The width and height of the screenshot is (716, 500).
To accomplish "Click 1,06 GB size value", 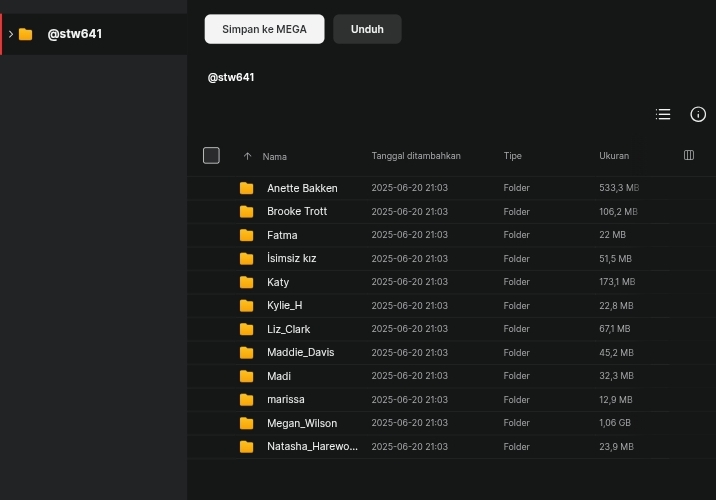I will coord(615,423).
